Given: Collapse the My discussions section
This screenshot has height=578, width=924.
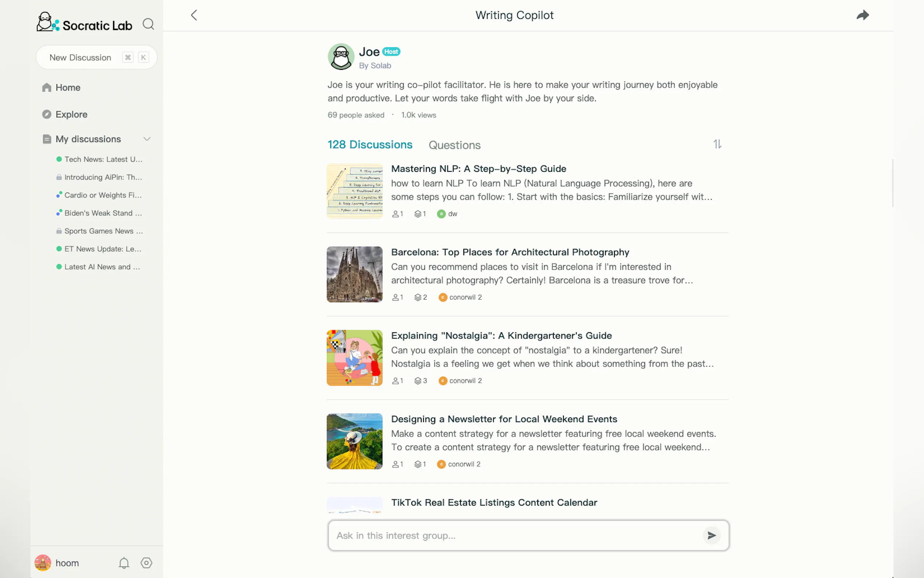Looking at the screenshot, I should click(x=147, y=139).
